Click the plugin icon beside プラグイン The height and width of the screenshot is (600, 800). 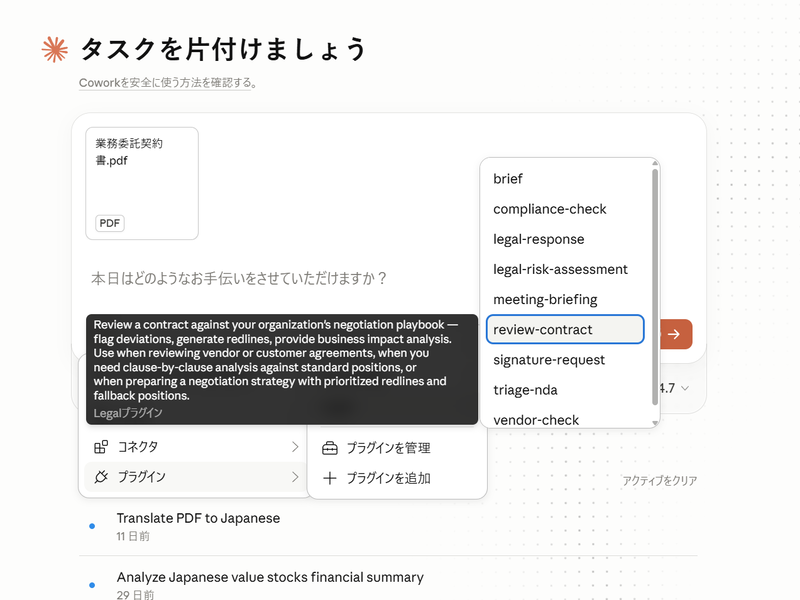point(104,479)
